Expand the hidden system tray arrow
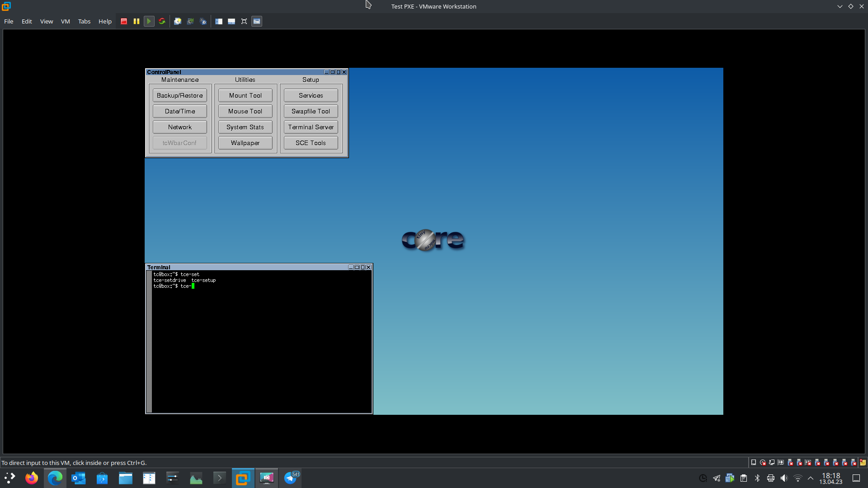868x488 pixels. tap(811, 478)
